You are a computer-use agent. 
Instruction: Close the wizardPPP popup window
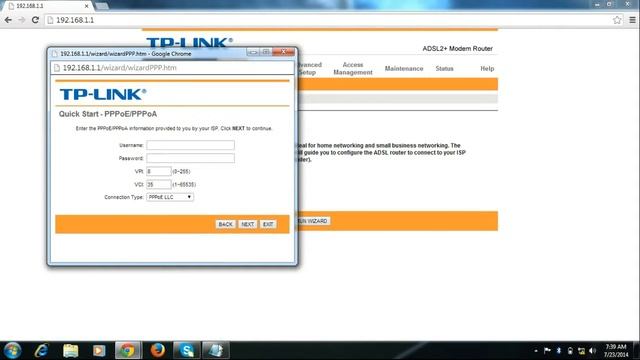[284, 52]
